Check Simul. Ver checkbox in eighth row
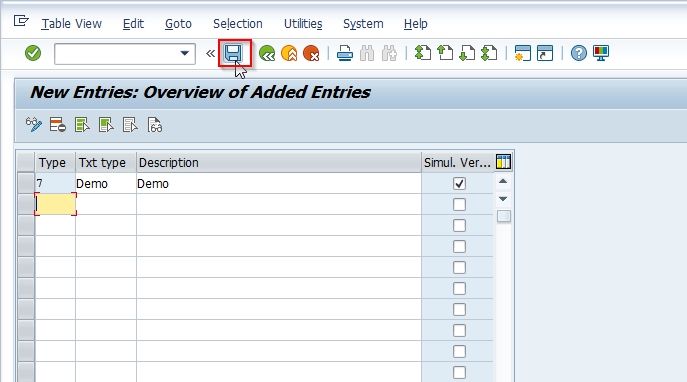 pos(459,331)
